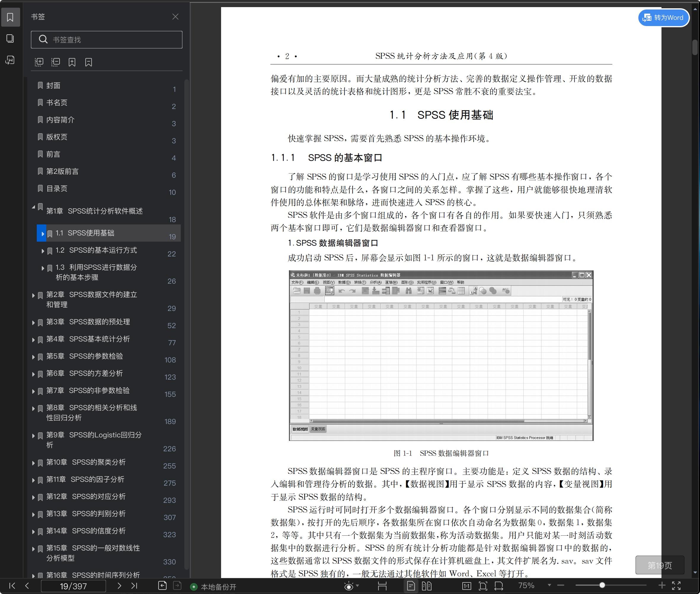Go to the previous page

click(27, 586)
